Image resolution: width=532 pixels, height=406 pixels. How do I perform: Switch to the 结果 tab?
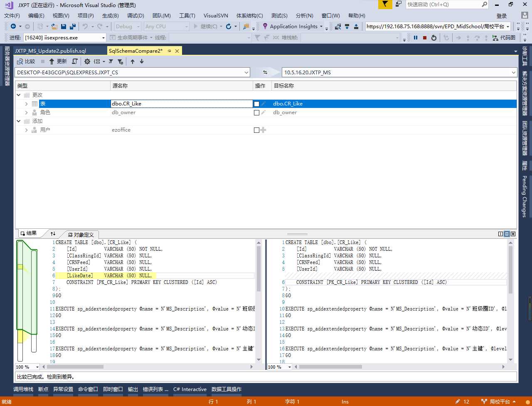point(29,233)
